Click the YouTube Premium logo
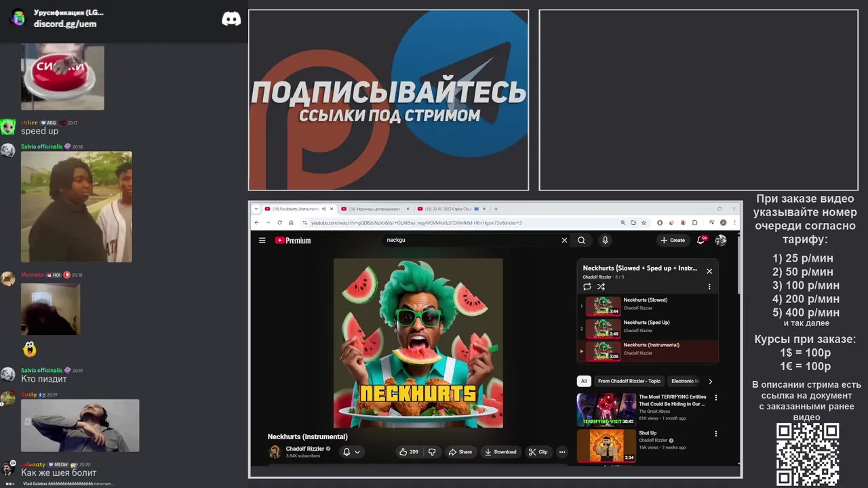868x488 pixels. coord(293,240)
